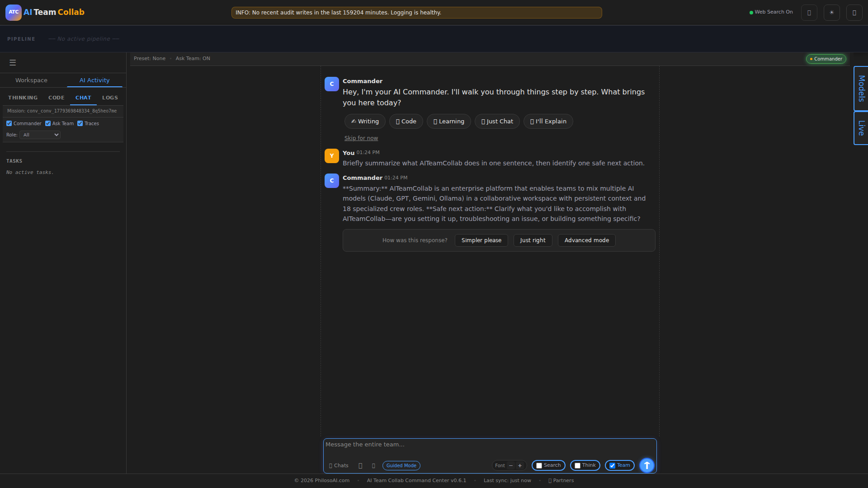Screen dimensions: 868x488
Task: Click the Command Center v0.6.1 footer text
Action: point(416,481)
